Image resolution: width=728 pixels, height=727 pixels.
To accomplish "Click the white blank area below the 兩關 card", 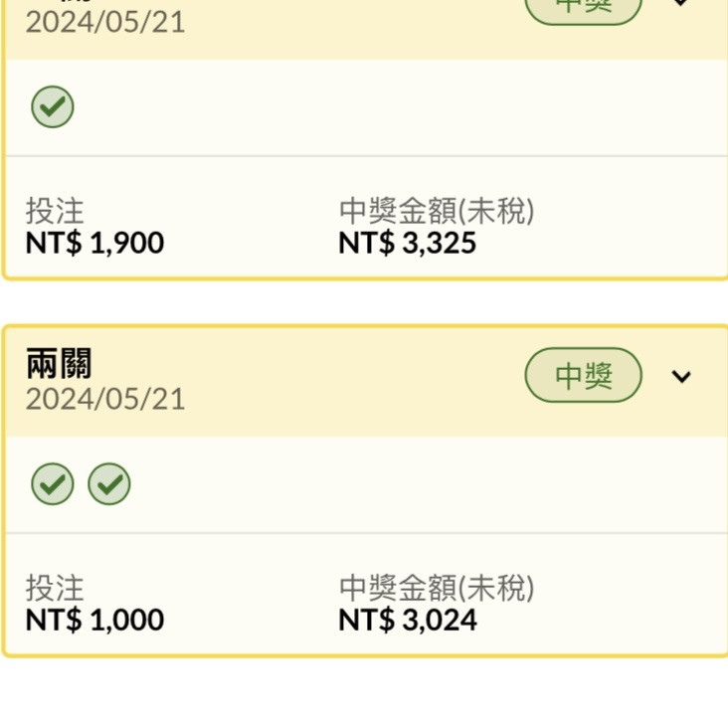I will [364, 692].
